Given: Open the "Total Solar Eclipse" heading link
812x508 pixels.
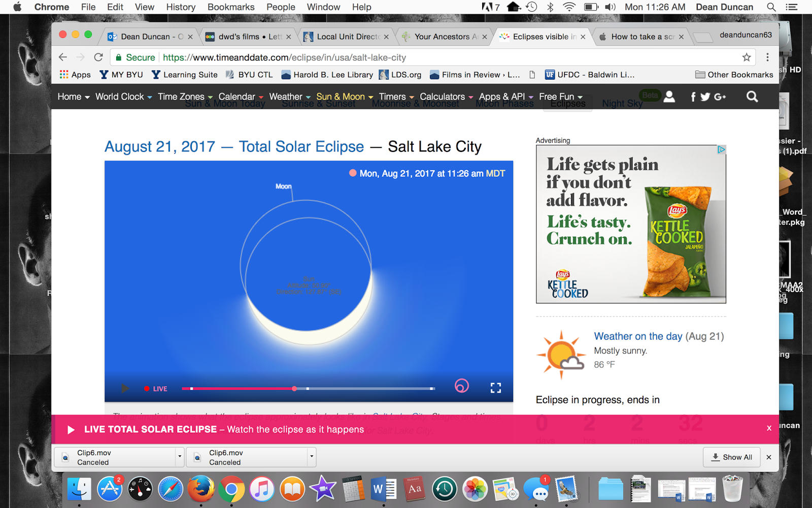Looking at the screenshot, I should (x=301, y=147).
